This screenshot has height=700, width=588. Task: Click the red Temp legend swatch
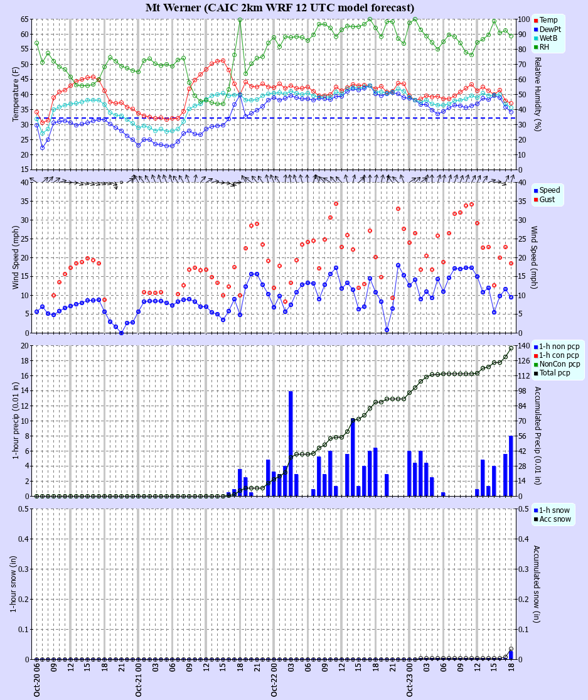[x=536, y=21]
